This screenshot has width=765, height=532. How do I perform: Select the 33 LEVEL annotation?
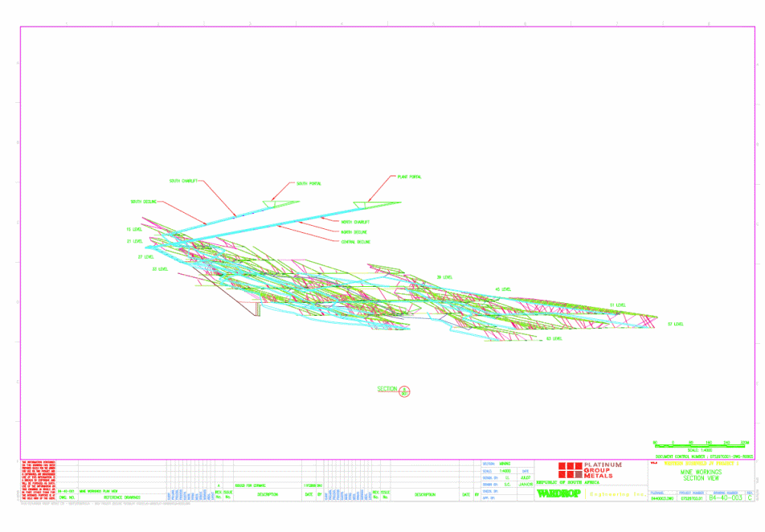point(160,269)
